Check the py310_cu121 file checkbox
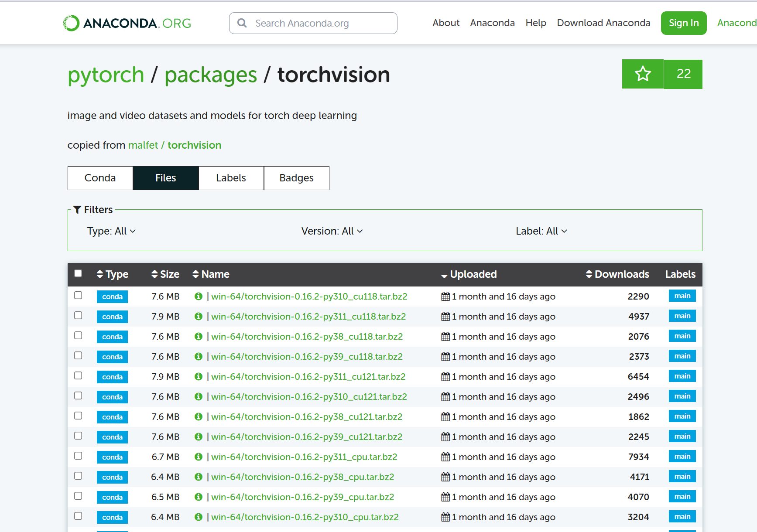The height and width of the screenshot is (532, 757). pyautogui.click(x=78, y=396)
